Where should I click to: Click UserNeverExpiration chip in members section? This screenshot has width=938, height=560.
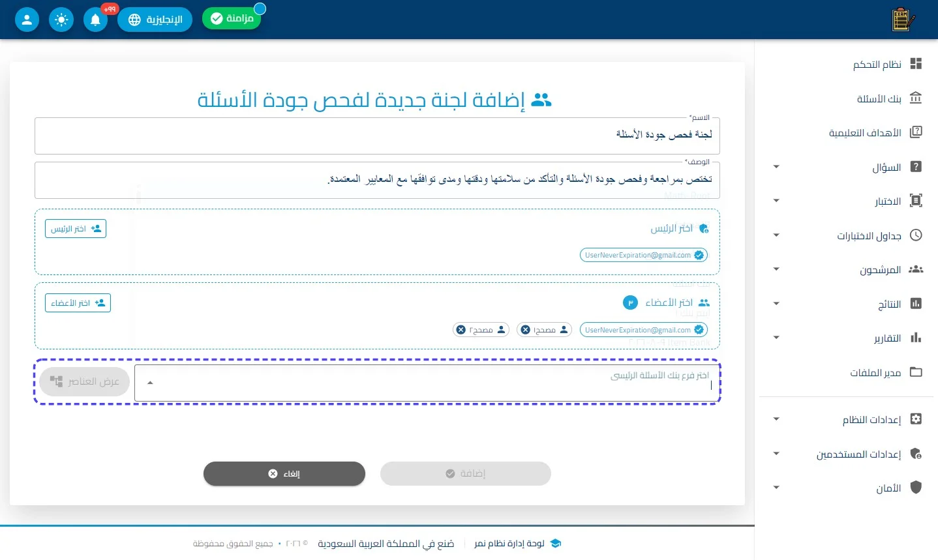click(x=643, y=330)
